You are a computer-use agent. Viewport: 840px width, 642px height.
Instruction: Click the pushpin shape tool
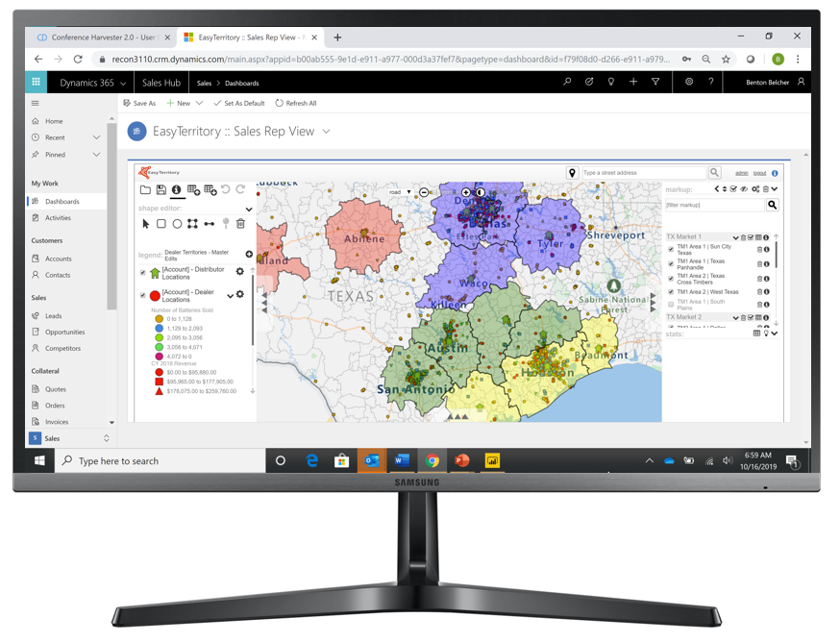coord(226,224)
